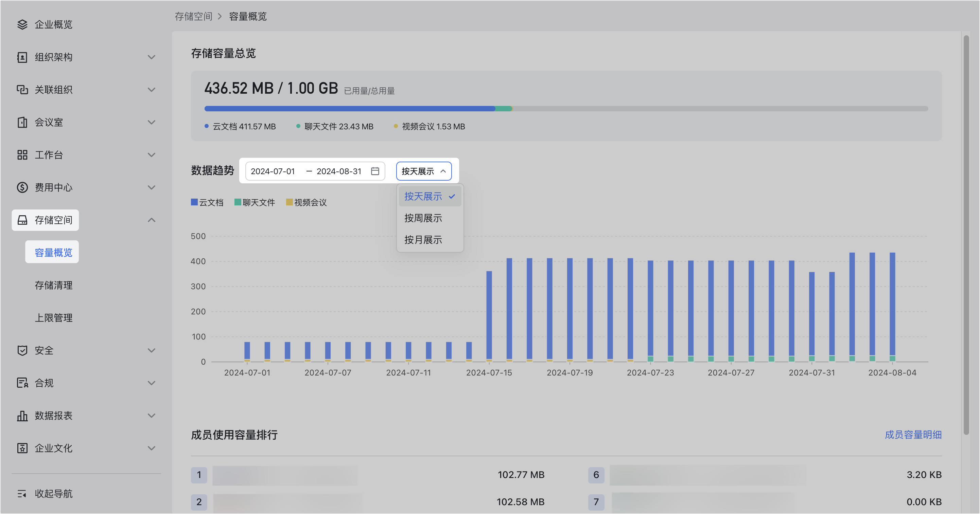Screen dimensions: 980x514
Task: Click the green 聊天文件 storage bar segment
Action: tap(503, 109)
